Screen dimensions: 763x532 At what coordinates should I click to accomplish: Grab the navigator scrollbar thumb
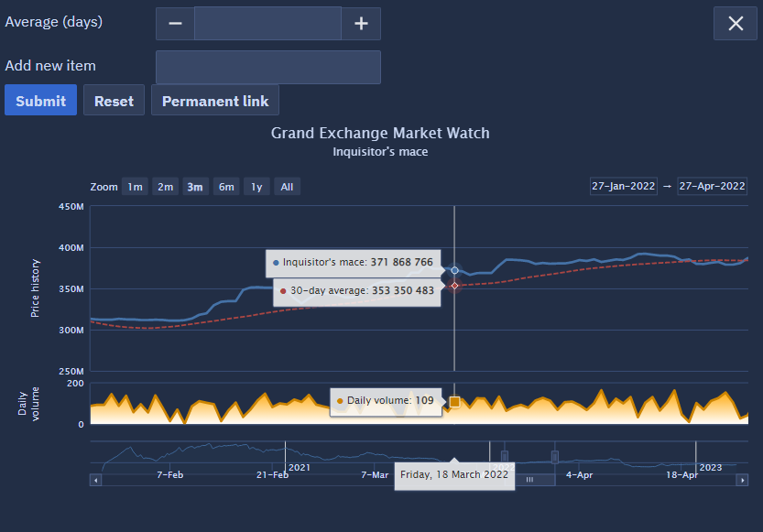529,480
